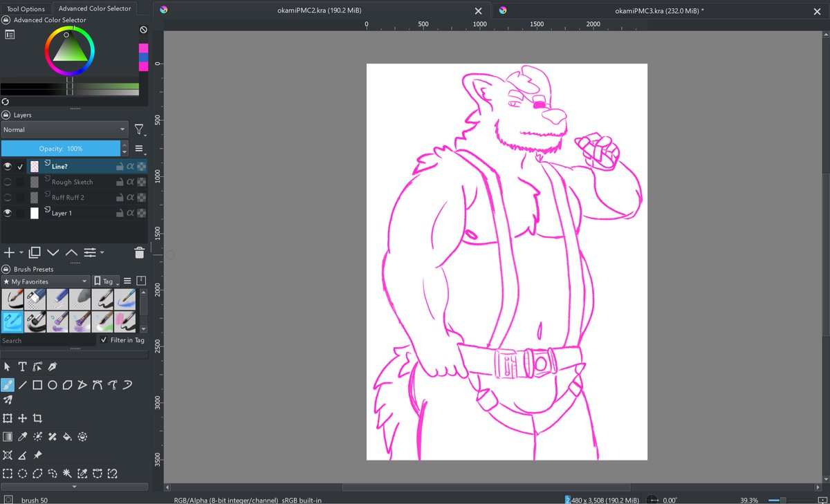Image resolution: width=830 pixels, height=504 pixels.
Task: Adjust the layer Opacity slider
Action: point(61,149)
